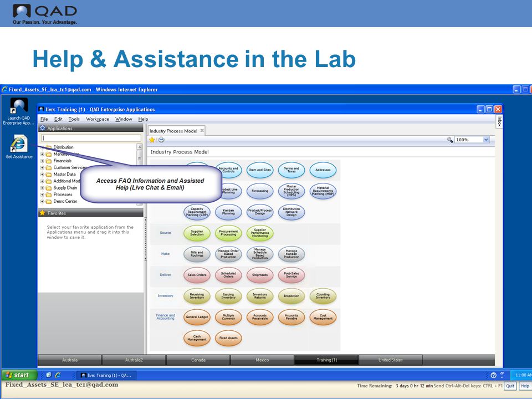This screenshot has height=399, width=532.
Task: Open the Launch QAD Enterprise App desktop shortcut
Action: pyautogui.click(x=19, y=112)
